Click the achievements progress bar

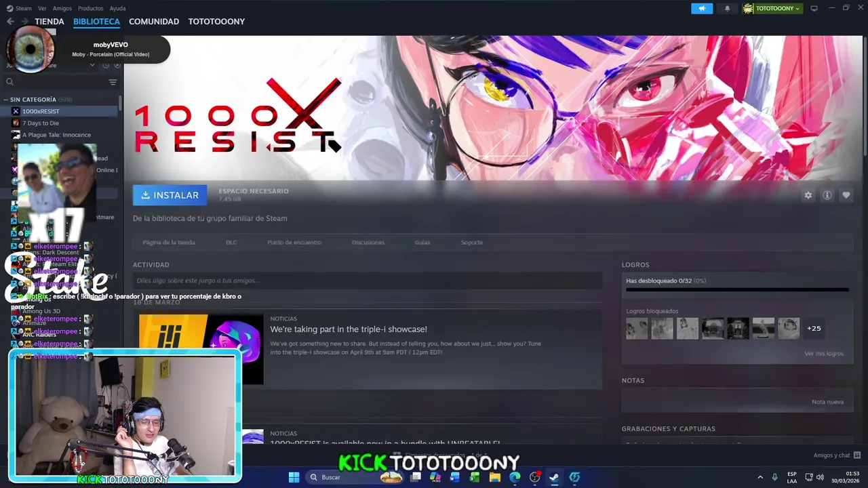737,289
